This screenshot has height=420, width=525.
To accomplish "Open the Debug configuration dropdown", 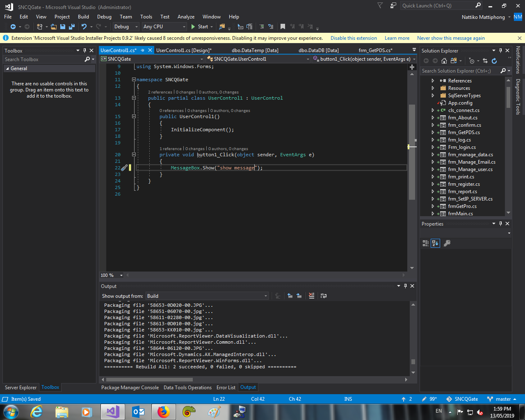I will coord(126,27).
